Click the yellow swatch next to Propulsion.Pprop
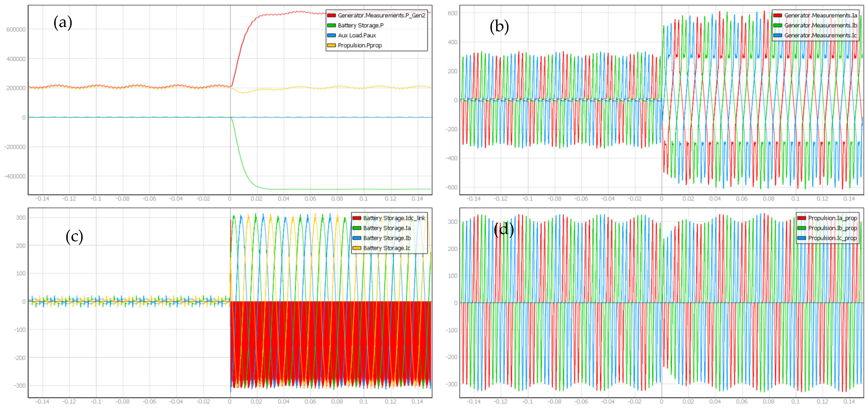868x408 pixels. [x=331, y=46]
